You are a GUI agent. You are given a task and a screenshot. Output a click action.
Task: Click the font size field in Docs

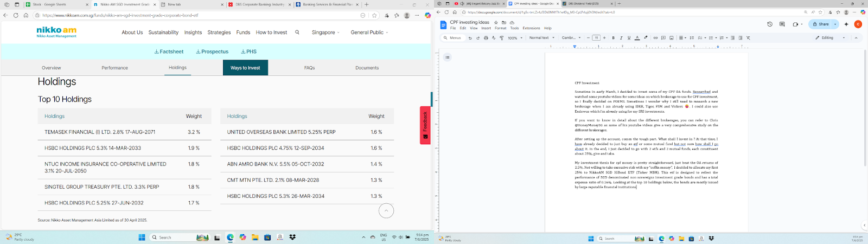click(x=596, y=38)
